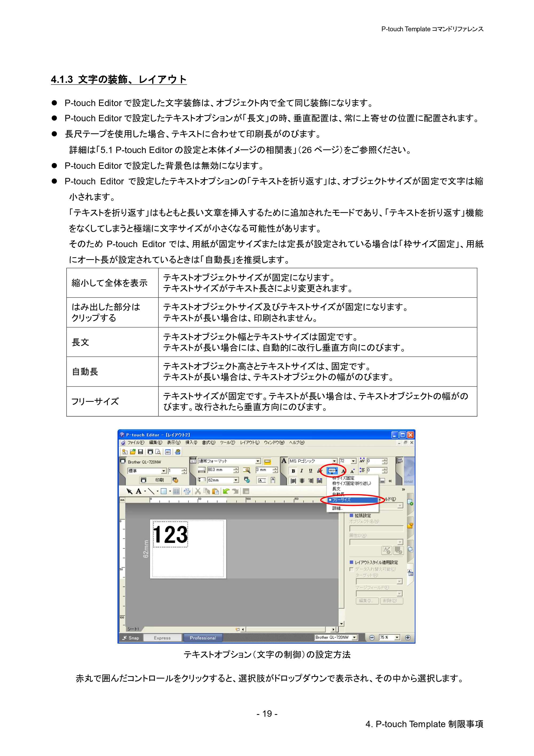Choose 詳細... from the text option list
Screen dimensions: 534x756
point(337,508)
